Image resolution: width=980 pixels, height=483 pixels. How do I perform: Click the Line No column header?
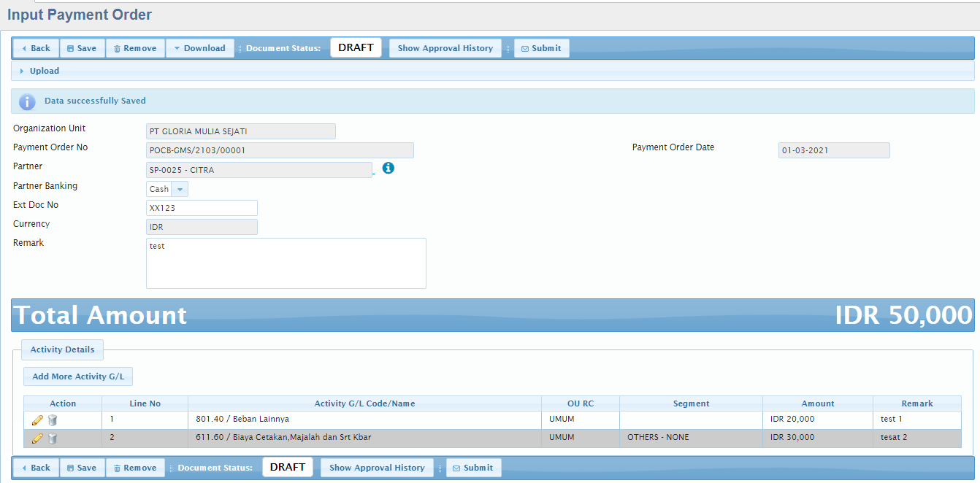click(x=145, y=403)
